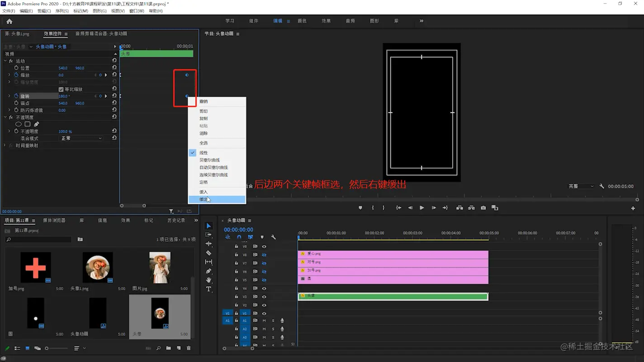
Task: Open timeline display settings wrench
Action: click(273, 237)
